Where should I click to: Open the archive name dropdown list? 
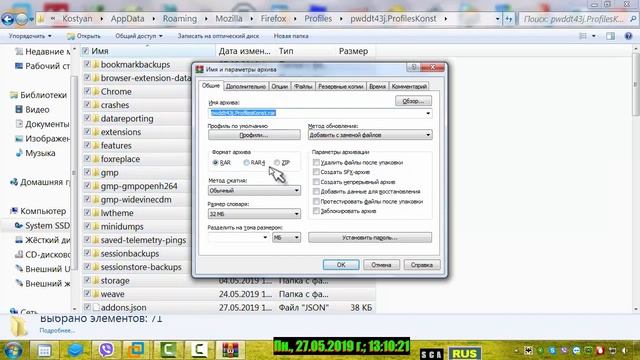428,113
